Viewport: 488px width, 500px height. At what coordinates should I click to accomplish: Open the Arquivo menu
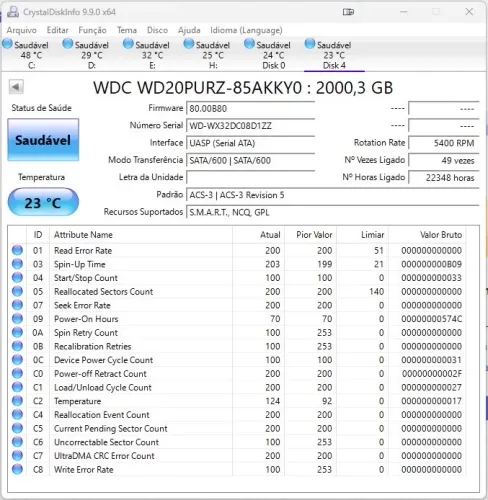coord(22,30)
